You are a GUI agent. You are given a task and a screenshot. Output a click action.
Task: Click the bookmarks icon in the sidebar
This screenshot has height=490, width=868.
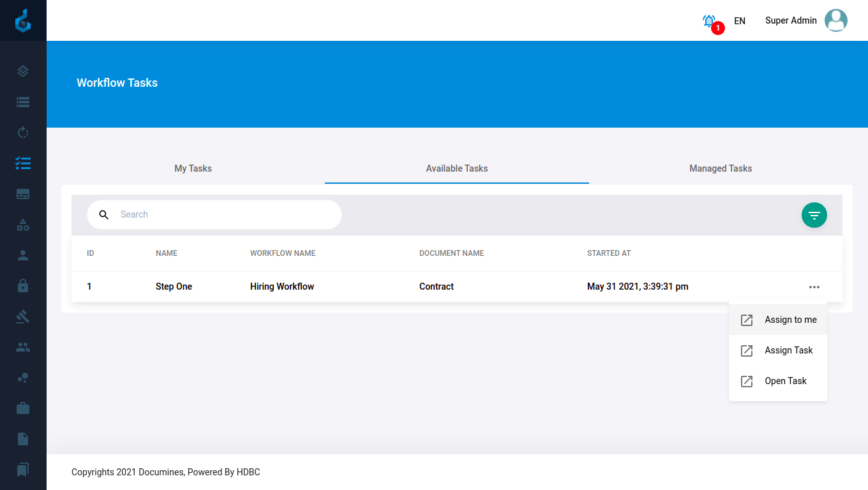(x=23, y=470)
